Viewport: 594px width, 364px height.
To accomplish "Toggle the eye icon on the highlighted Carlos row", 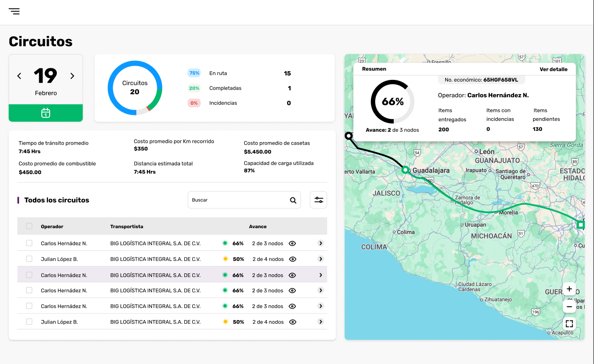I will [x=292, y=275].
